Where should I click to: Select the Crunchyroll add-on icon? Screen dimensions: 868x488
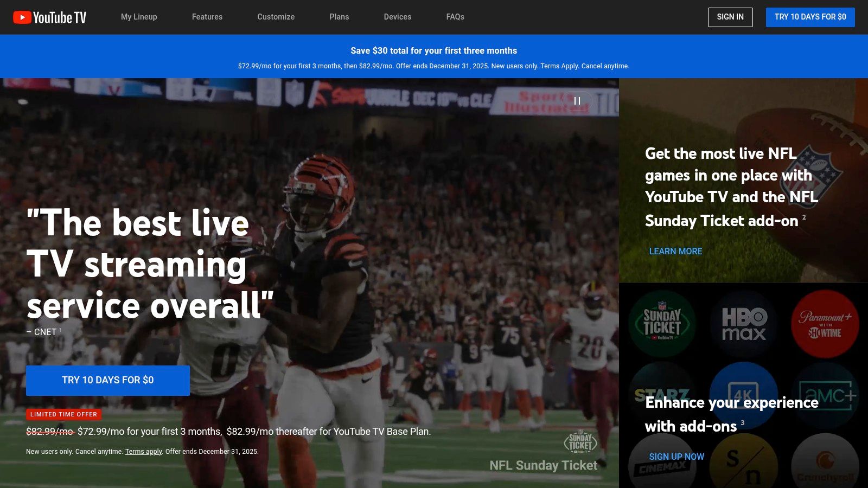coord(825,464)
